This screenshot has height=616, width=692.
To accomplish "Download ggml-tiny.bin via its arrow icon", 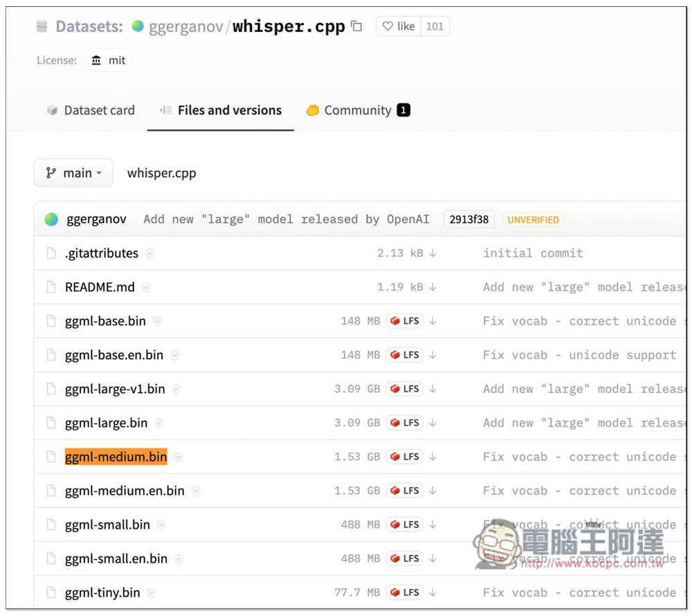I will [432, 592].
